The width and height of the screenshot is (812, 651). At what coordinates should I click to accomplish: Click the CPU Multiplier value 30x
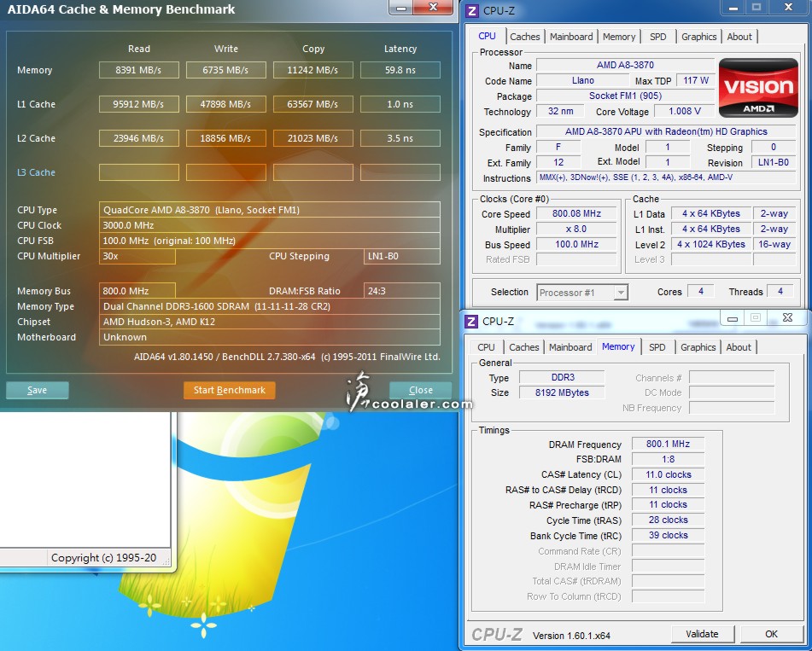pyautogui.click(x=137, y=256)
